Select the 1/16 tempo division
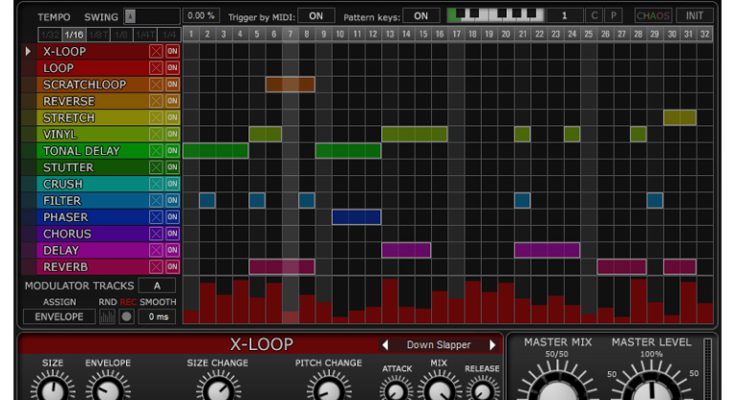This screenshot has height=400, width=735. tap(73, 34)
